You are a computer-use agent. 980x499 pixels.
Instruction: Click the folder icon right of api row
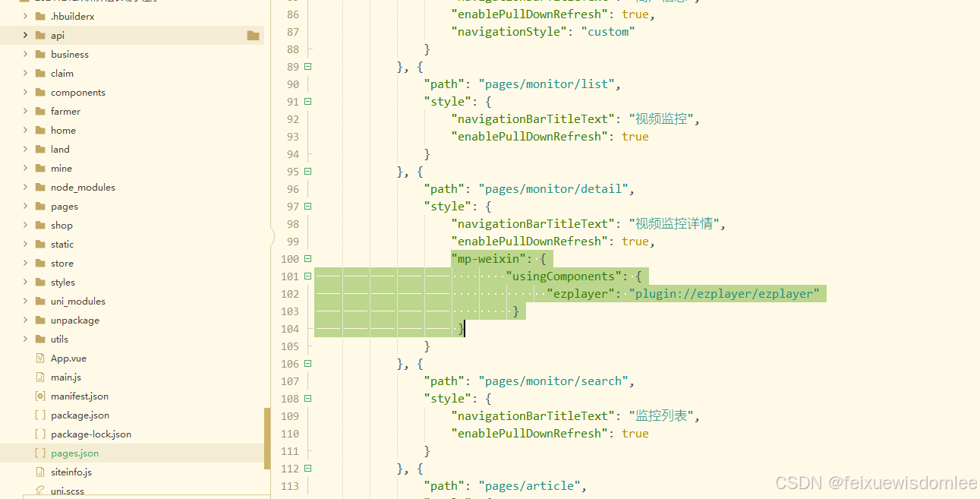click(x=253, y=36)
